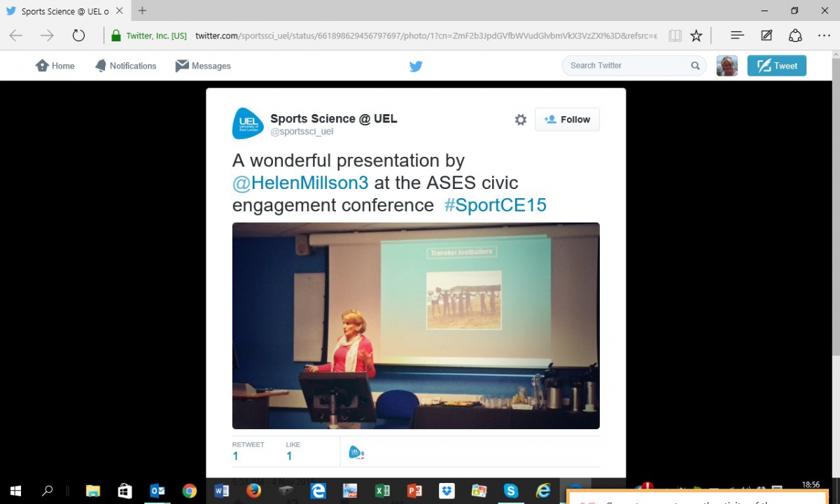Screen dimensions: 840x504
Task: Click the browser Back arrow
Action: coord(15,36)
